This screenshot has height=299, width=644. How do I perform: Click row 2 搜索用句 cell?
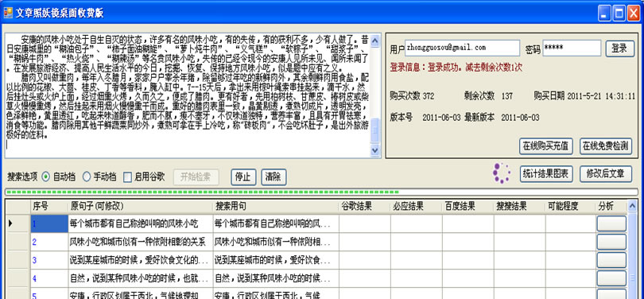(x=276, y=243)
